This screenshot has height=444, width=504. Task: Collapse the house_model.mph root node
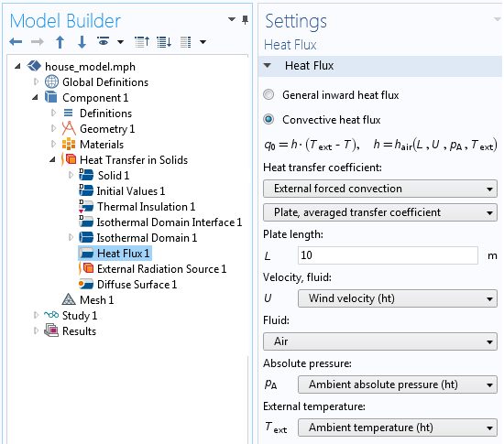pos(18,67)
